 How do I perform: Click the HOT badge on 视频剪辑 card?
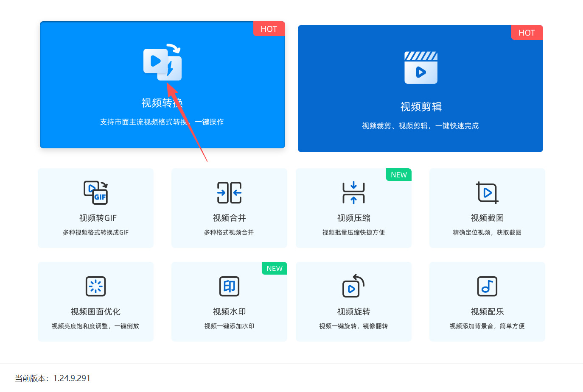tap(527, 33)
